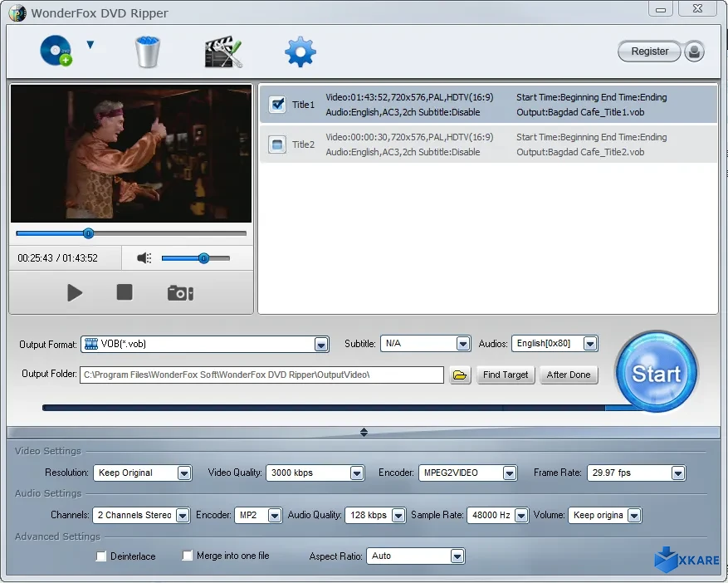Take a snapshot with the camera icon

point(180,292)
